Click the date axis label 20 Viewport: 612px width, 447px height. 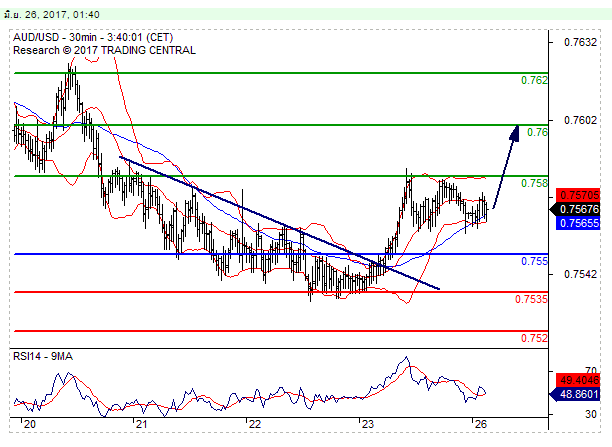tap(30, 424)
